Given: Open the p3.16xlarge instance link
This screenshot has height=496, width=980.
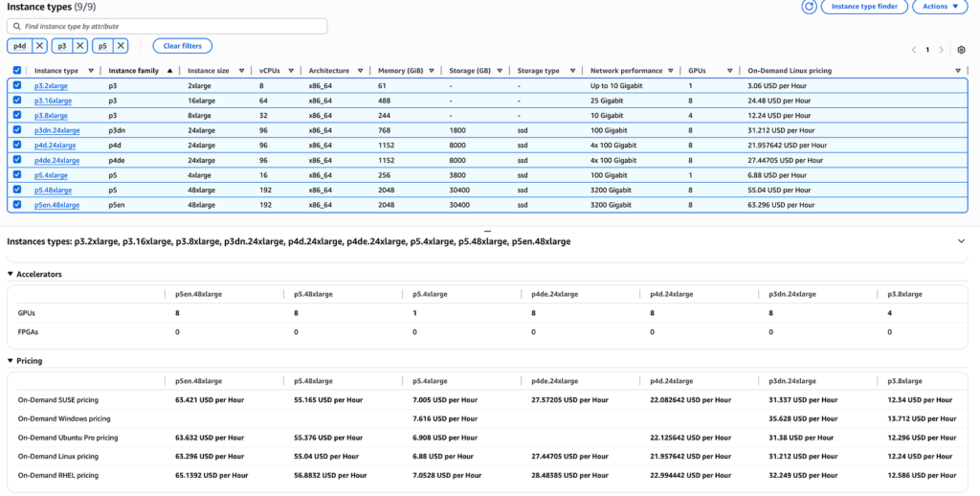Looking at the screenshot, I should pyautogui.click(x=54, y=101).
